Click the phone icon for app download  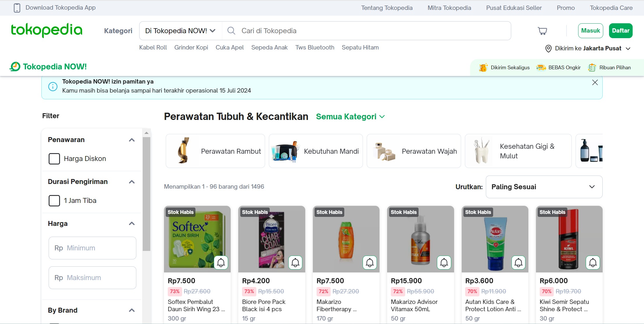[17, 8]
